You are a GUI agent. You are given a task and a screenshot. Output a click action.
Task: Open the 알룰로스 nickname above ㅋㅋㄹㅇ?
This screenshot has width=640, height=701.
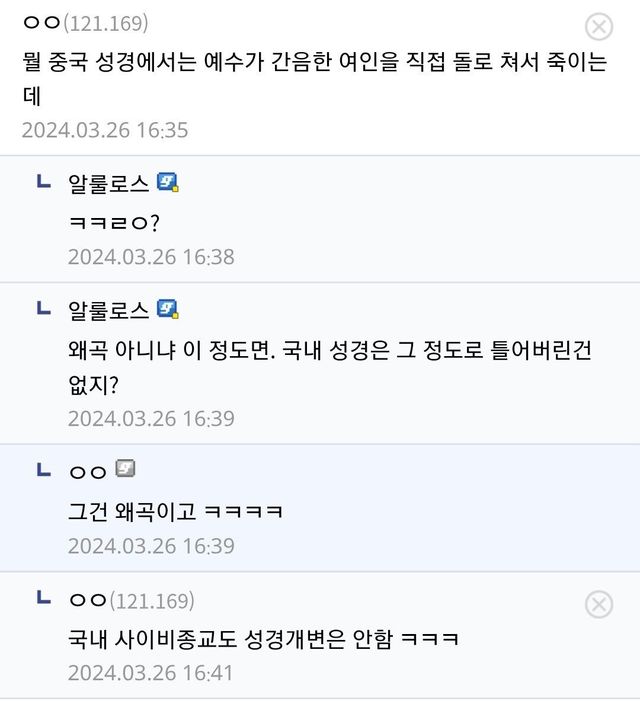108,183
